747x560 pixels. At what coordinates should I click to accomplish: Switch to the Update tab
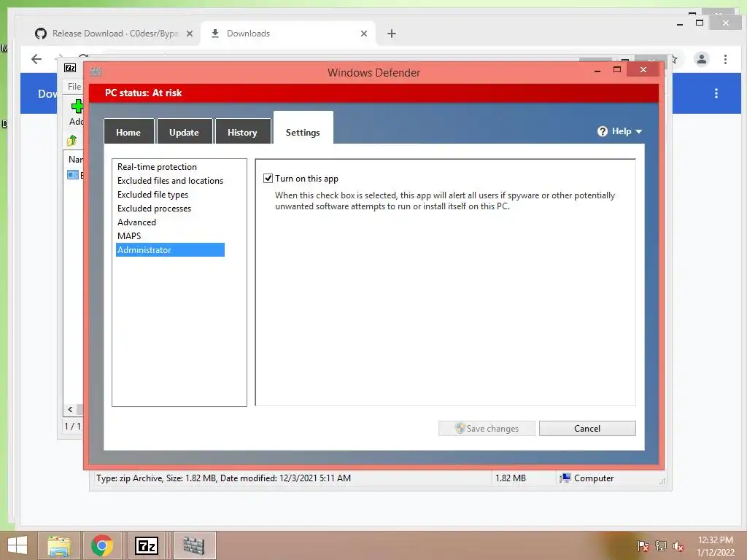pos(185,132)
